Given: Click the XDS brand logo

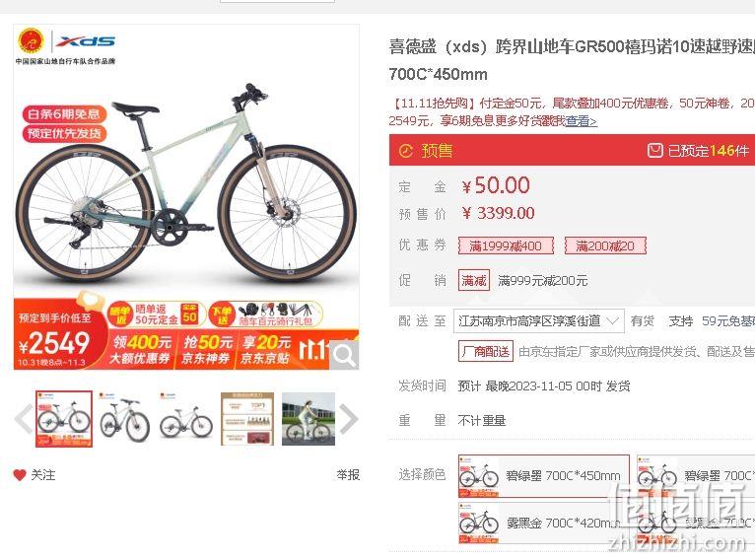Looking at the screenshot, I should pyautogui.click(x=85, y=41).
